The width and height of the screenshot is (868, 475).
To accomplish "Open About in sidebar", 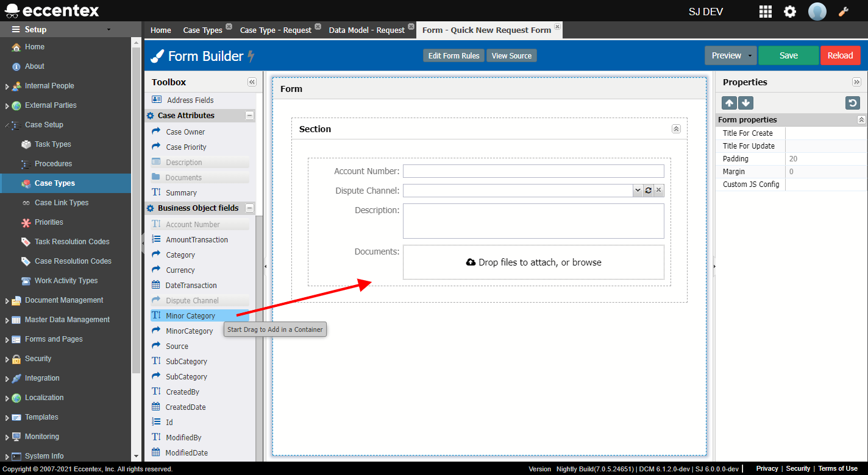I will point(35,66).
